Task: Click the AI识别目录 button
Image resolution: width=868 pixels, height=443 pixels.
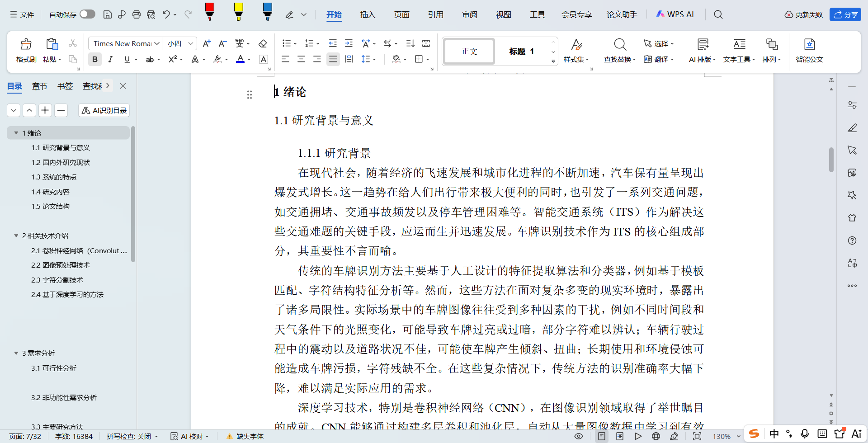Action: (104, 110)
